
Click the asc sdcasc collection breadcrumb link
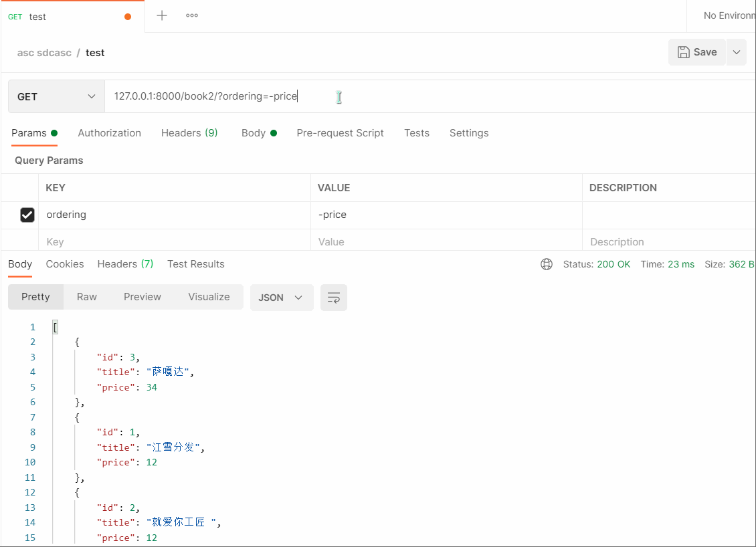tap(44, 53)
